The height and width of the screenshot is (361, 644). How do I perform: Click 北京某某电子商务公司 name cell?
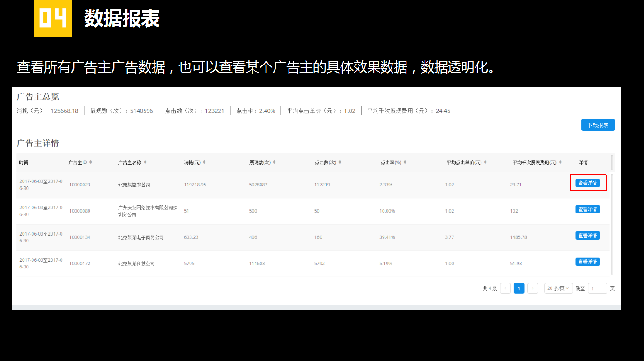[x=141, y=237]
